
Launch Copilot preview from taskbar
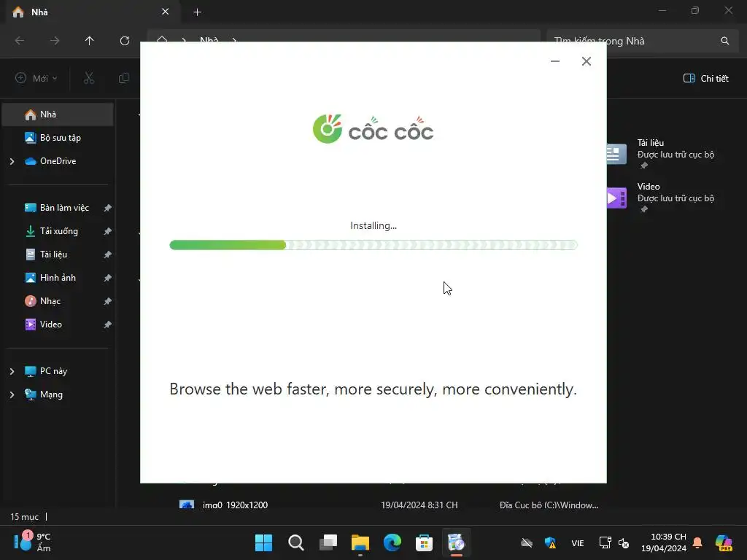(x=724, y=542)
